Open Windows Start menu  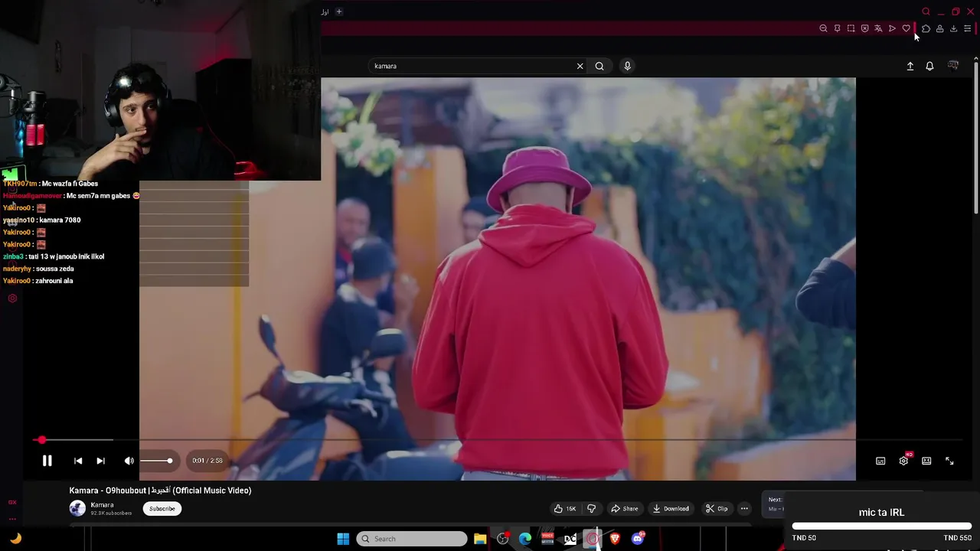pyautogui.click(x=343, y=539)
